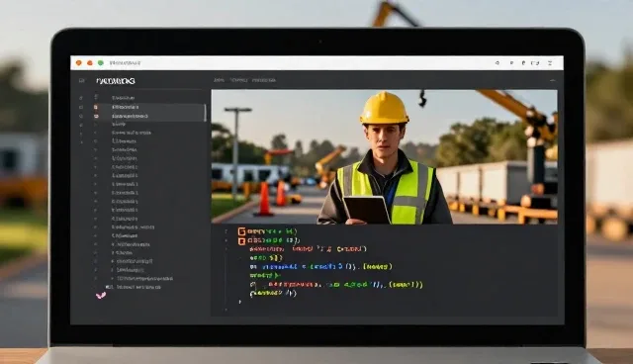The image size is (633, 364).
Task: Click the leftmost icon in title bar's right group
Action: tap(497, 63)
